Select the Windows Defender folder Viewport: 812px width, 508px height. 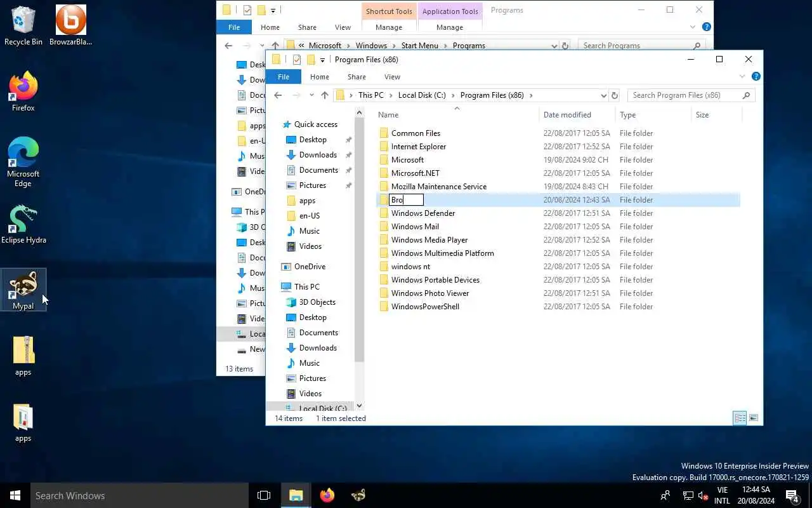(x=423, y=213)
